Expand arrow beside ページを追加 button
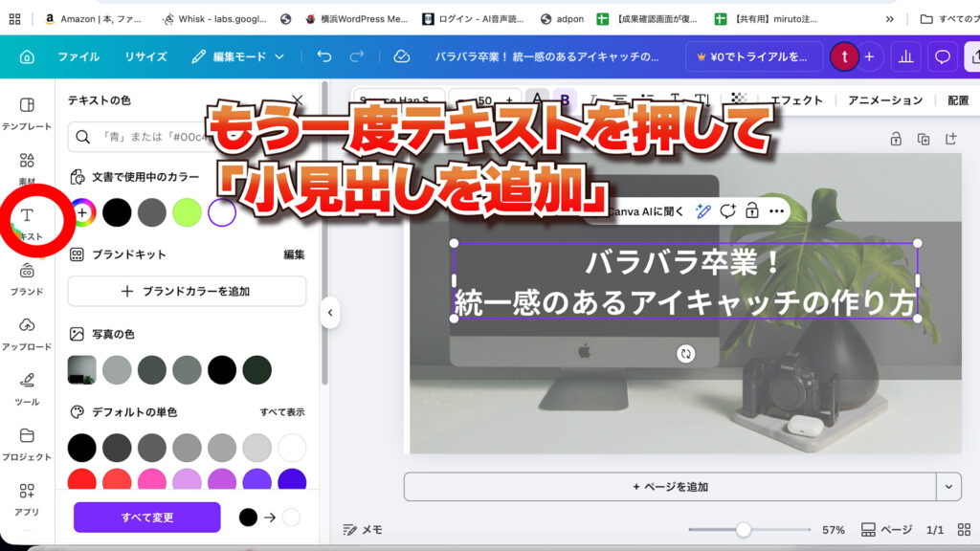980x551 pixels. [948, 486]
